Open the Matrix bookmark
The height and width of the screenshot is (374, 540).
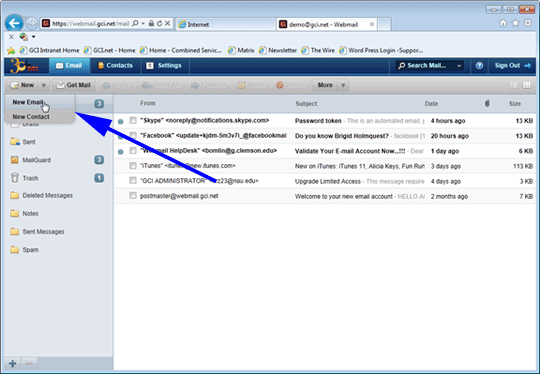tap(241, 51)
